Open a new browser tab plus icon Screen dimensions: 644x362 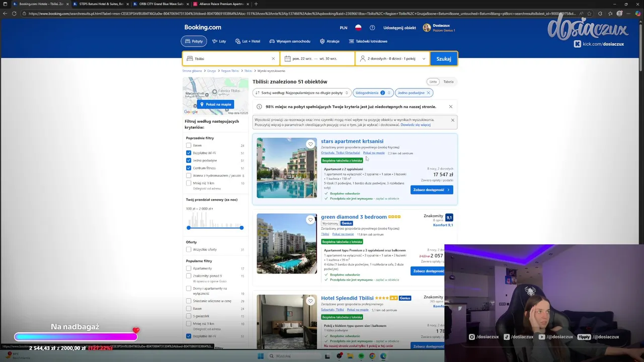[x=256, y=4]
